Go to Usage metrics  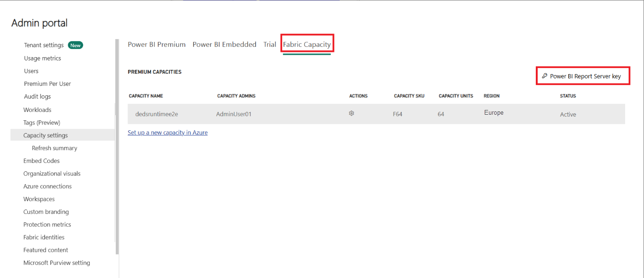tap(43, 58)
